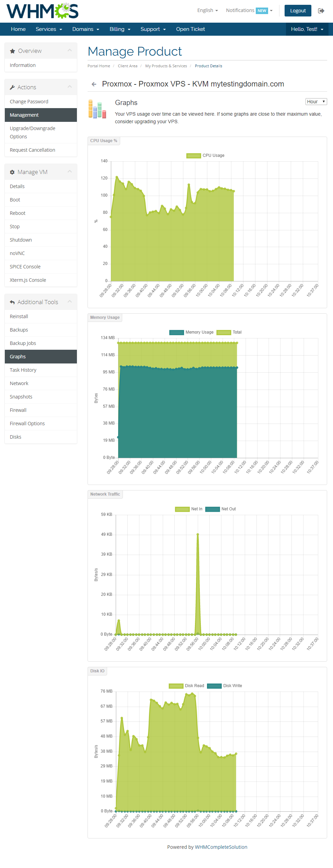Open SPICE Console
This screenshot has height=868, width=333.
tap(41, 267)
